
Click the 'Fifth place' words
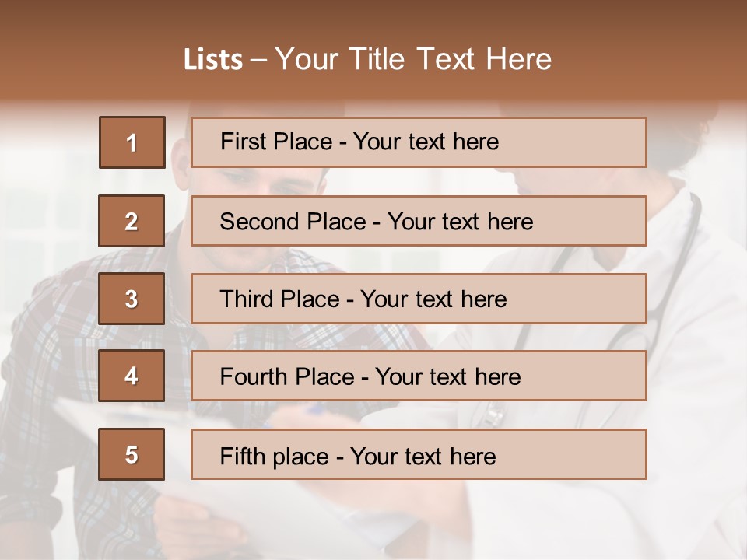click(275, 457)
